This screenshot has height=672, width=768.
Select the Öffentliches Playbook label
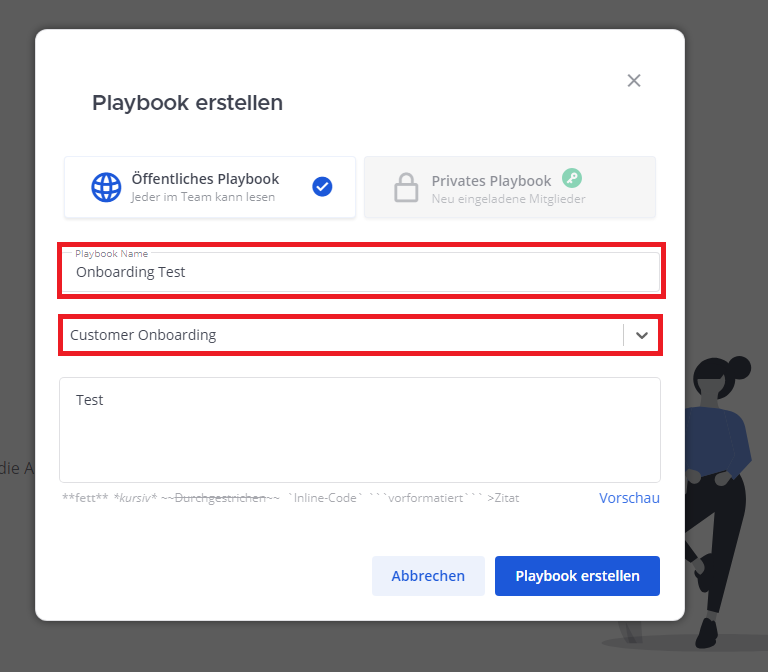205,179
